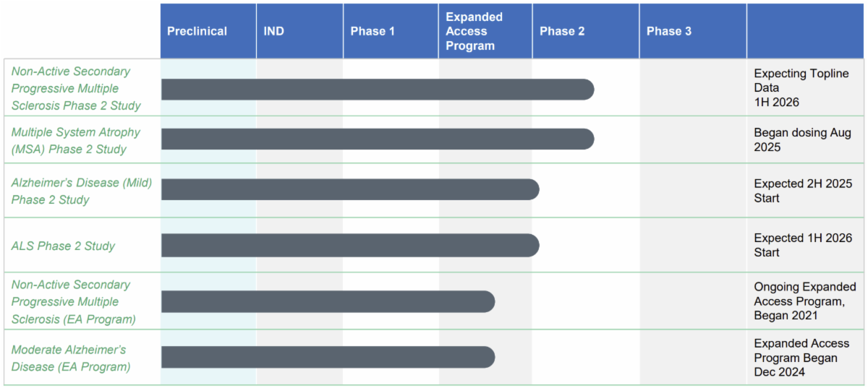Click the MSA Phase 2 Study progress bar
Image resolution: width=868 pixels, height=388 pixels.
376,139
